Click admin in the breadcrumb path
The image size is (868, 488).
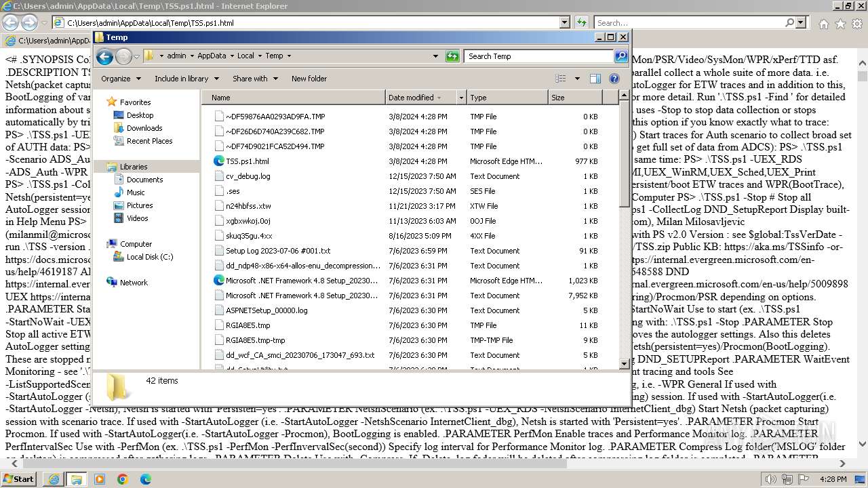point(176,56)
